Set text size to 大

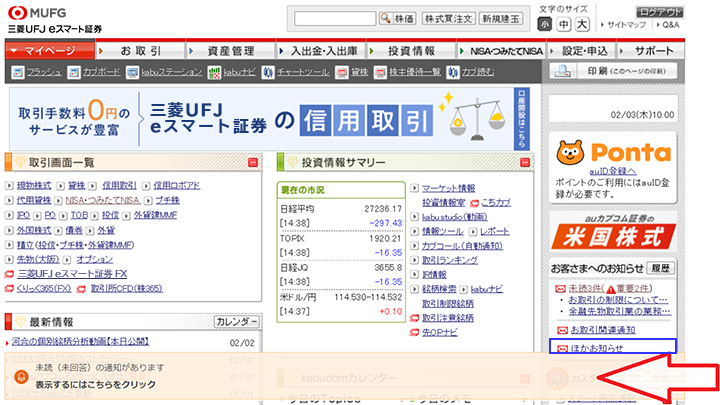click(x=582, y=24)
